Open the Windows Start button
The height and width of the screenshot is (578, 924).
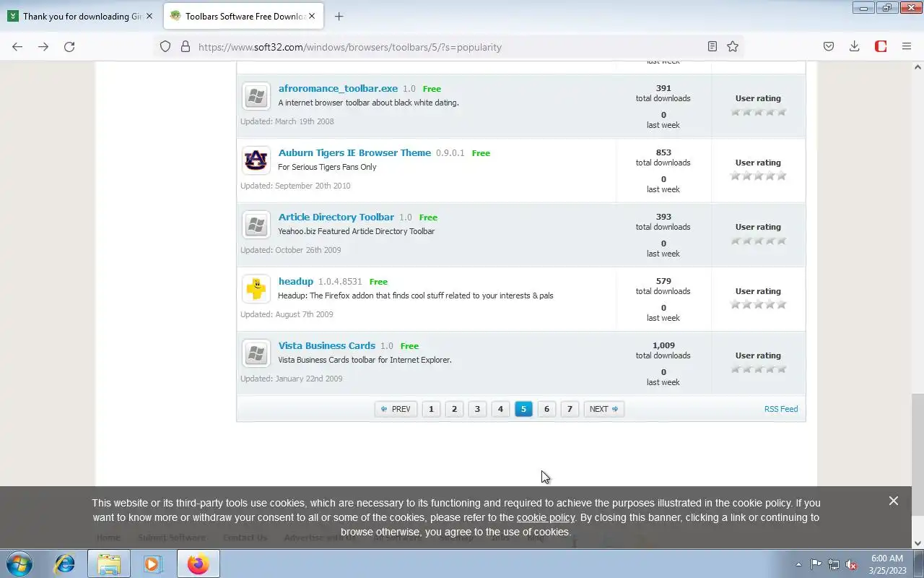[18, 564]
